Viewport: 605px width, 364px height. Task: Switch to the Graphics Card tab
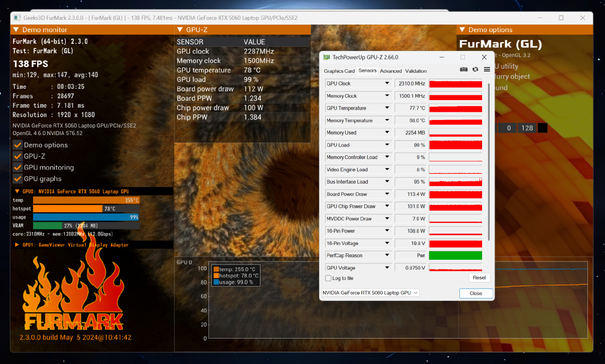click(x=339, y=71)
